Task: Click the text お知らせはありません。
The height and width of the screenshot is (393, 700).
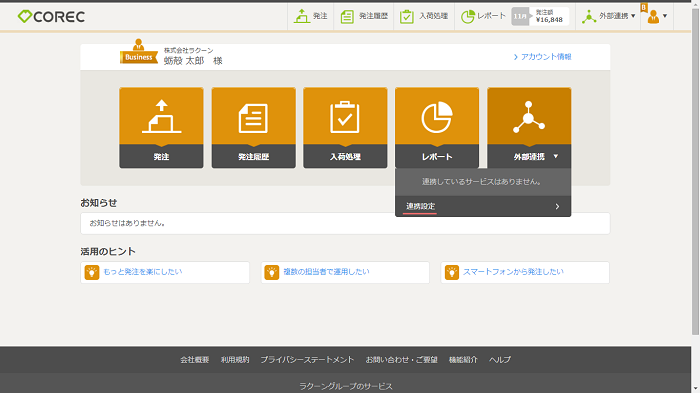Action: tap(128, 223)
